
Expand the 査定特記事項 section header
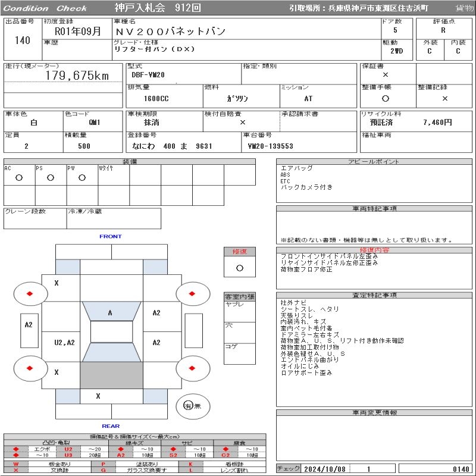tap(374, 295)
